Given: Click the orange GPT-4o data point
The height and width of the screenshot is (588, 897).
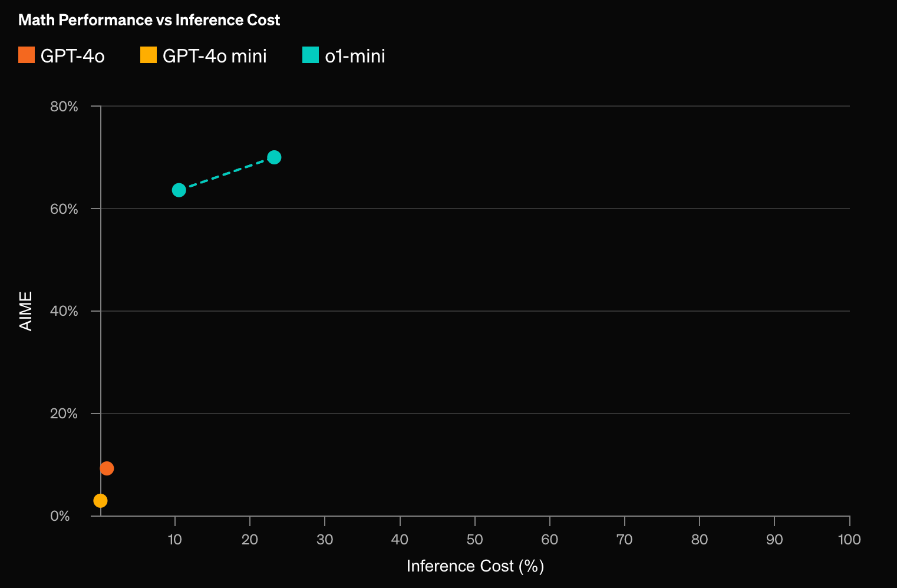Looking at the screenshot, I should pos(107,468).
